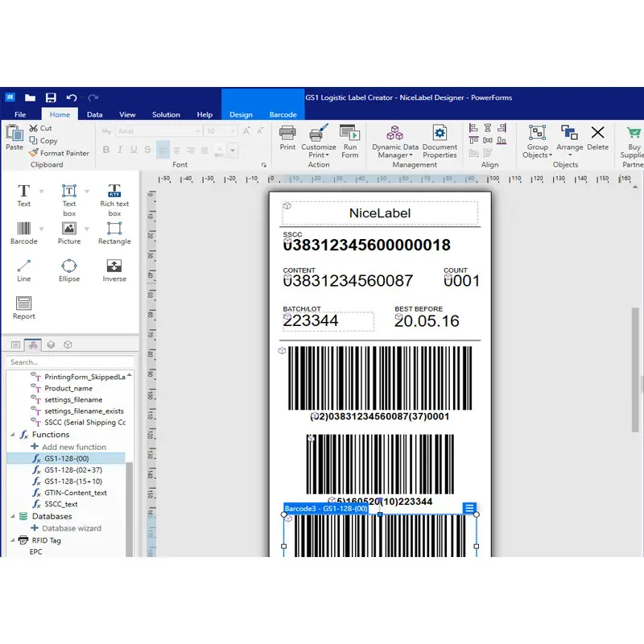644x644 pixels.
Task: Click Run Form in Action group
Action: (349, 141)
